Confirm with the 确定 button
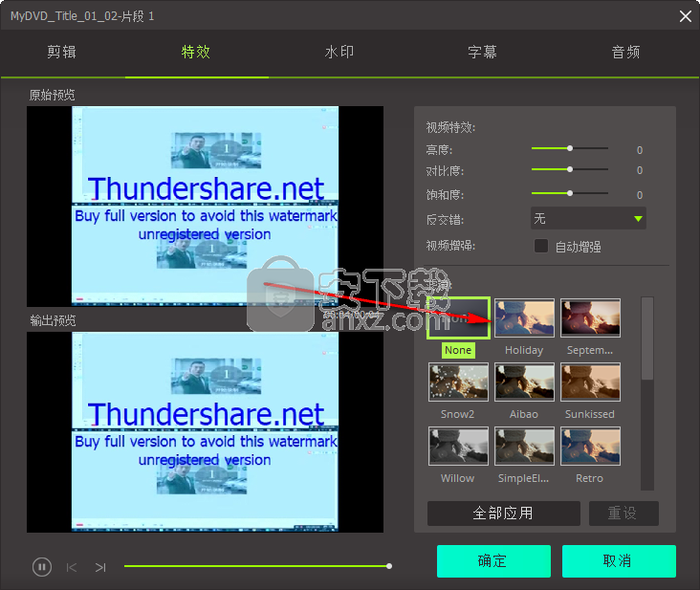Image resolution: width=700 pixels, height=590 pixels. click(493, 561)
